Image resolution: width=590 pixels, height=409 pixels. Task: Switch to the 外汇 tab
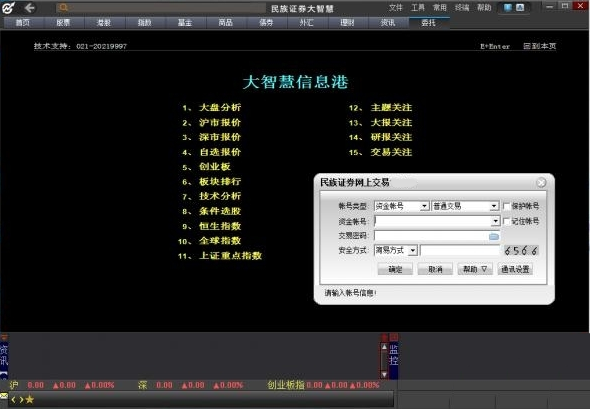click(307, 23)
